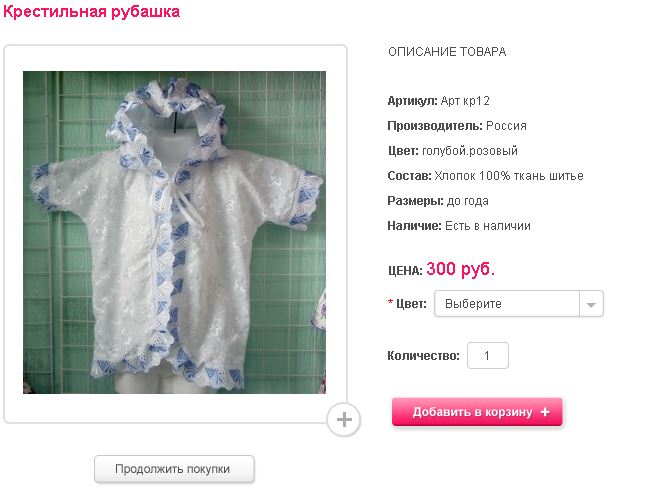Click the Состав Хлопок 100% line

485,176
